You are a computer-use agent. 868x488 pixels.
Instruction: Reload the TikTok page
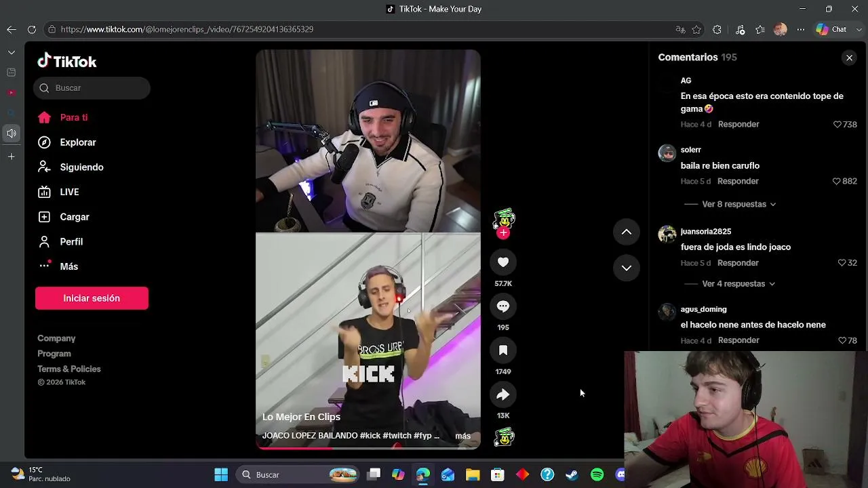(x=32, y=29)
